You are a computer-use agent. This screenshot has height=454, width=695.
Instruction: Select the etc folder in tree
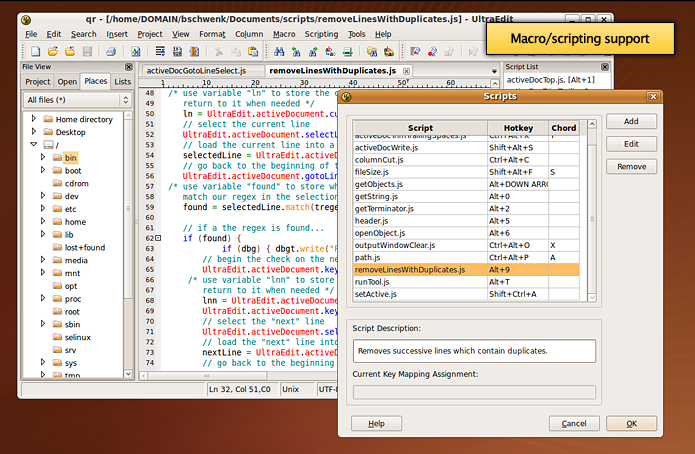pos(70,209)
